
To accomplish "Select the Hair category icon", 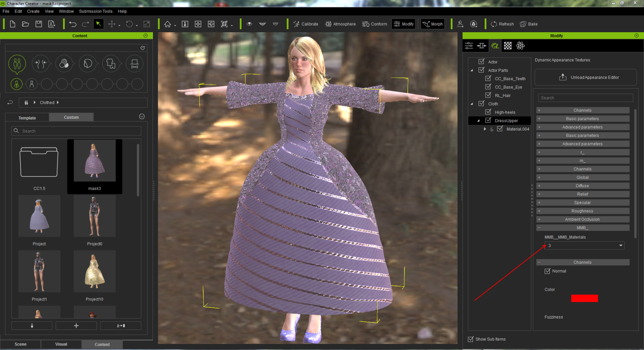I will coord(88,64).
